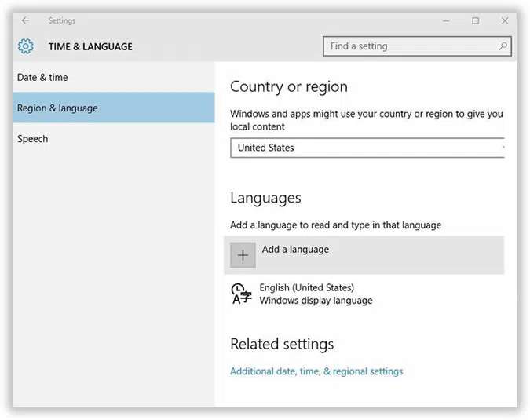
Task: Expand the chevron on the United States box
Action: [502, 148]
